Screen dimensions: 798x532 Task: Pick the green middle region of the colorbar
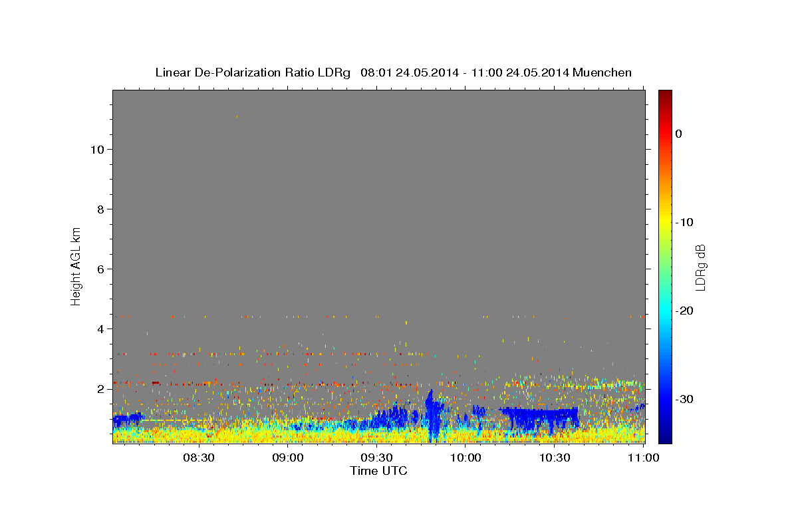click(x=665, y=266)
